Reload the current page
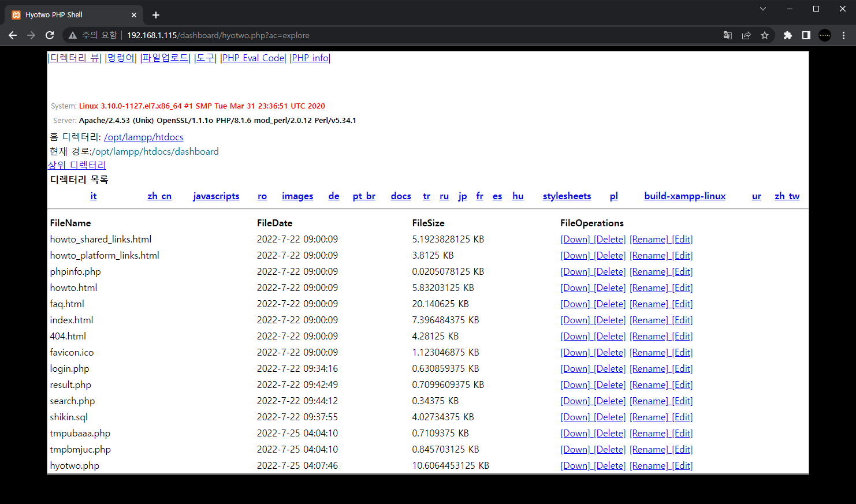This screenshot has height=504, width=856. pyautogui.click(x=50, y=35)
